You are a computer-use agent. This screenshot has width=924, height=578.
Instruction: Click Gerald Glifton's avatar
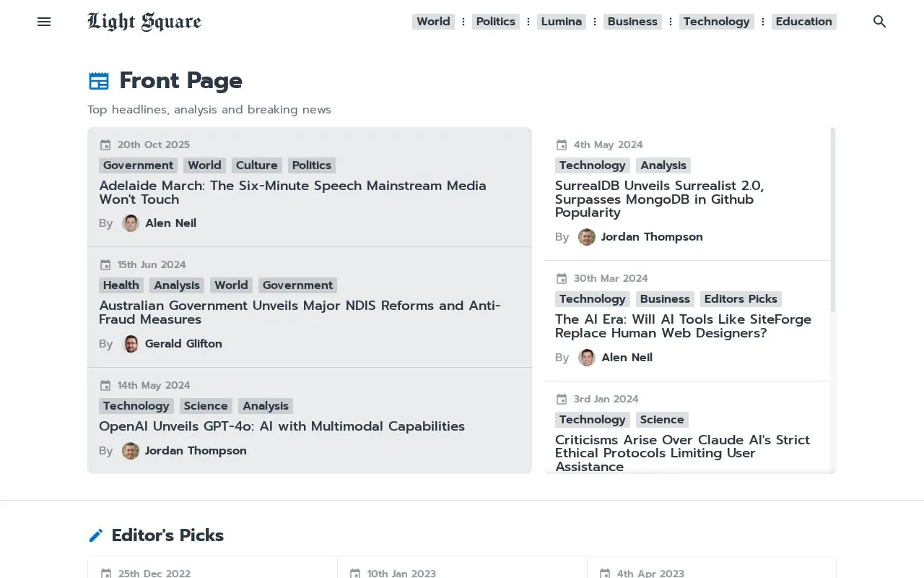coord(131,344)
